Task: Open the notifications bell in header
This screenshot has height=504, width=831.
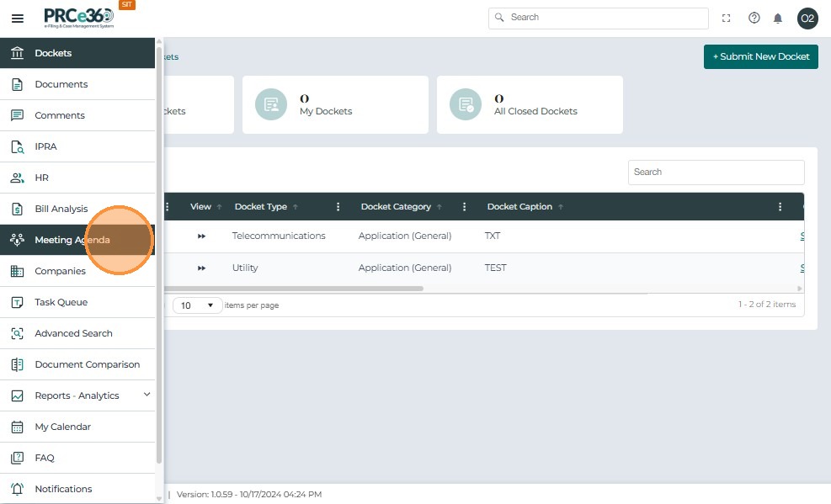Action: (777, 19)
